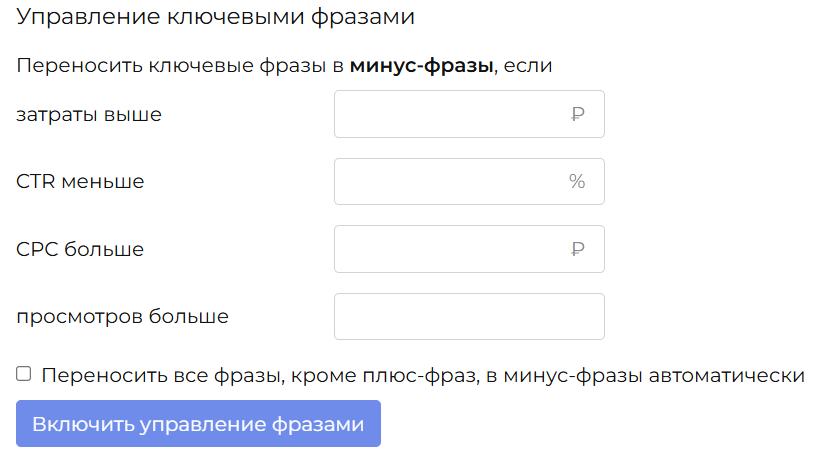
Task: Click the CPC больше label
Action: click(x=80, y=249)
